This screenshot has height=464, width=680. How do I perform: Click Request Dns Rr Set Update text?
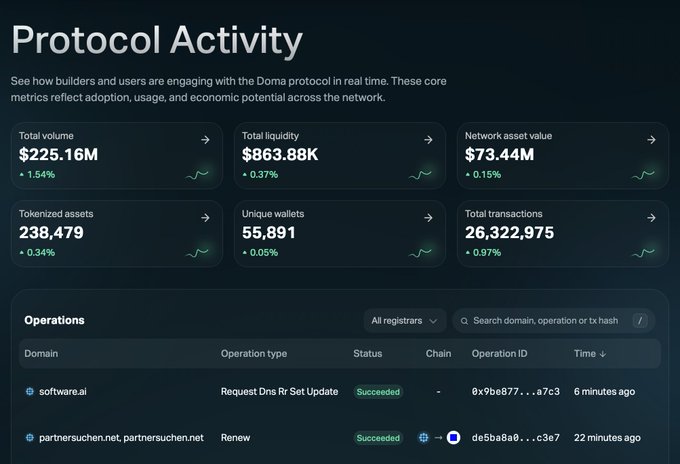point(279,392)
